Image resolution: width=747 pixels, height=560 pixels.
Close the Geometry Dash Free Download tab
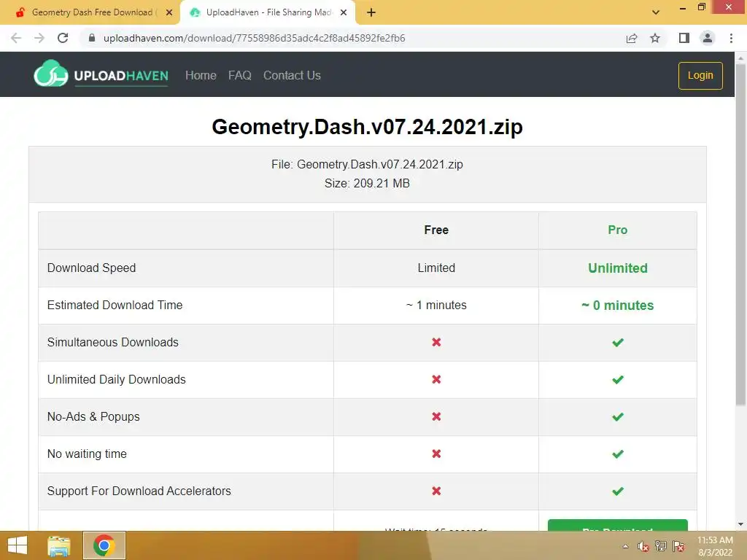169,12
